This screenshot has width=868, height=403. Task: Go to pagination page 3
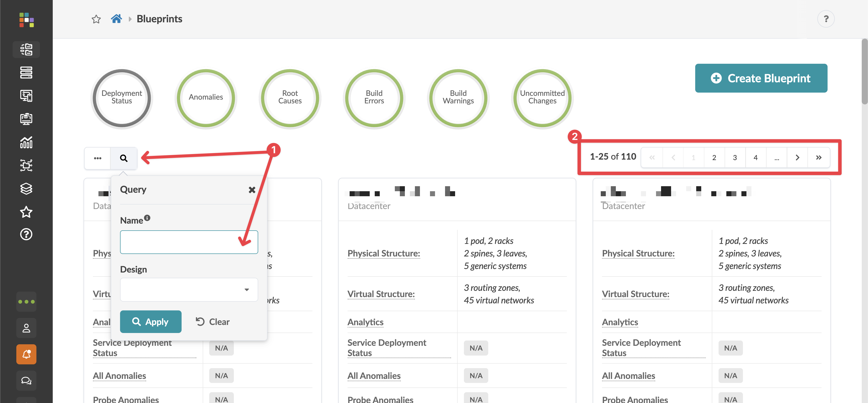[x=735, y=158]
